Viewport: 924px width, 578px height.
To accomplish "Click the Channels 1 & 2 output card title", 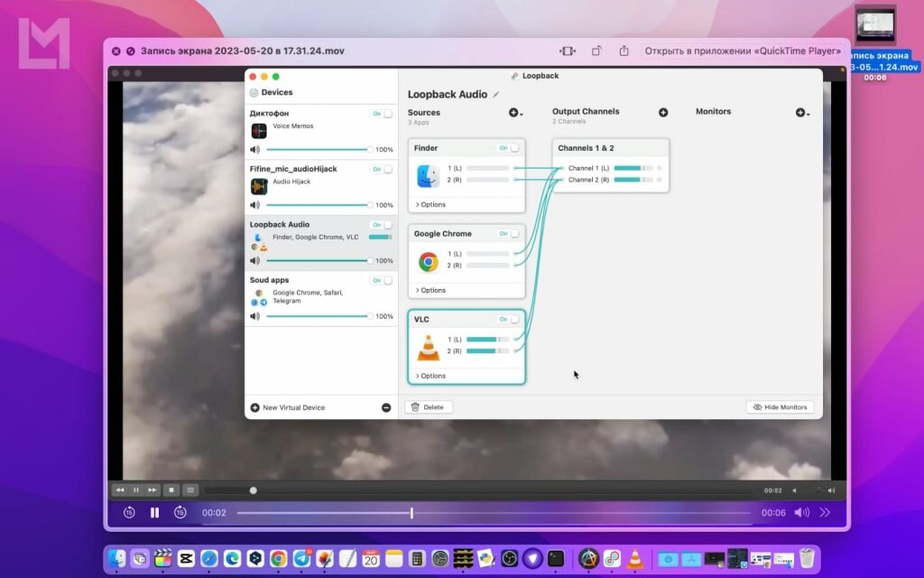I will (x=586, y=148).
